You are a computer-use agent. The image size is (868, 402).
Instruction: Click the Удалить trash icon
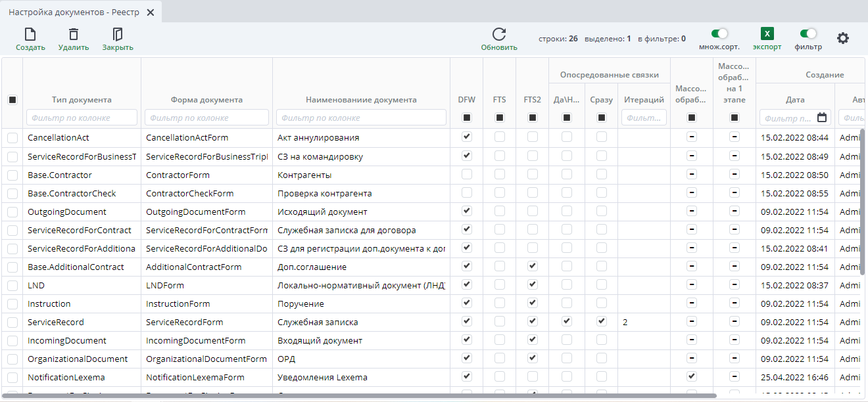pos(74,35)
